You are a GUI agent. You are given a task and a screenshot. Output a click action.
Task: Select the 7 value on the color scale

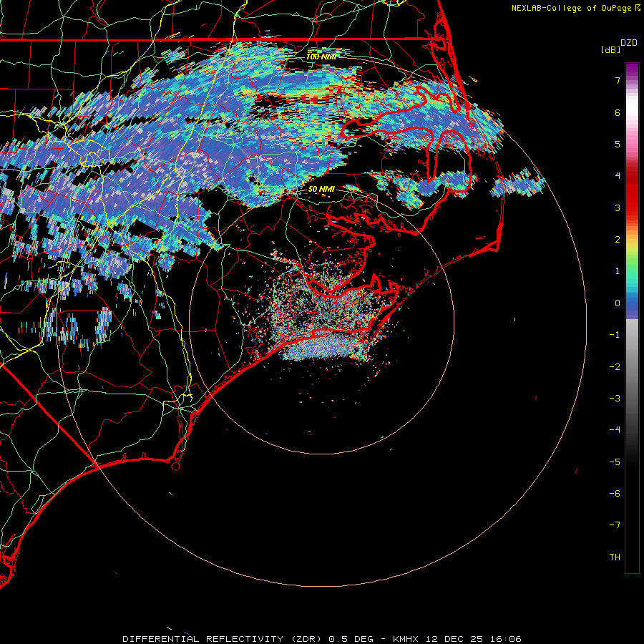[618, 80]
